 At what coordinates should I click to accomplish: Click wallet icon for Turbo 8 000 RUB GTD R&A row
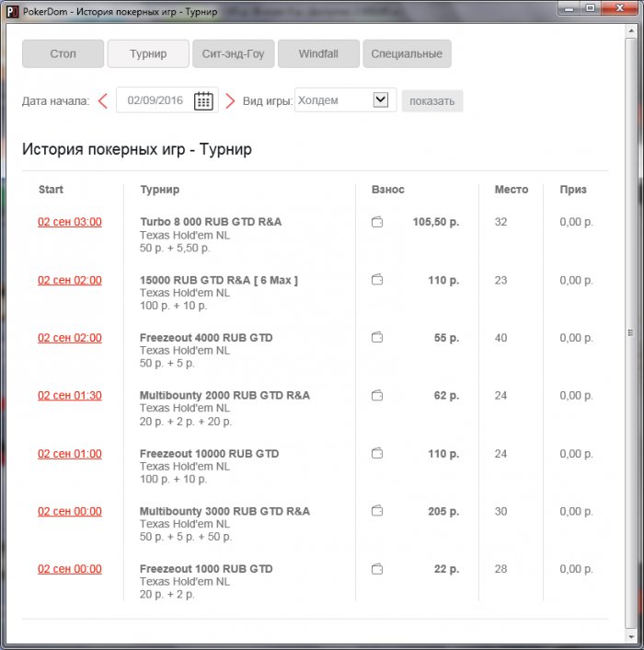point(377,222)
